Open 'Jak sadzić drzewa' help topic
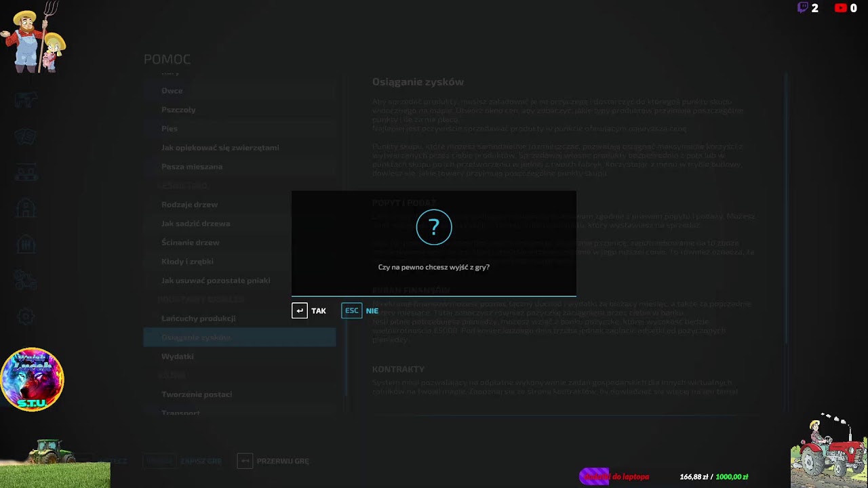 click(239, 223)
